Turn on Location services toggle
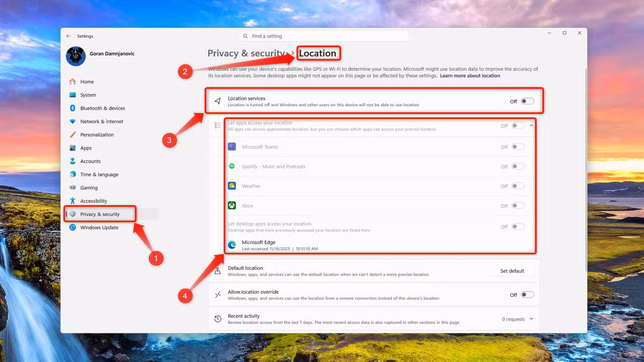The image size is (644, 362). (527, 101)
